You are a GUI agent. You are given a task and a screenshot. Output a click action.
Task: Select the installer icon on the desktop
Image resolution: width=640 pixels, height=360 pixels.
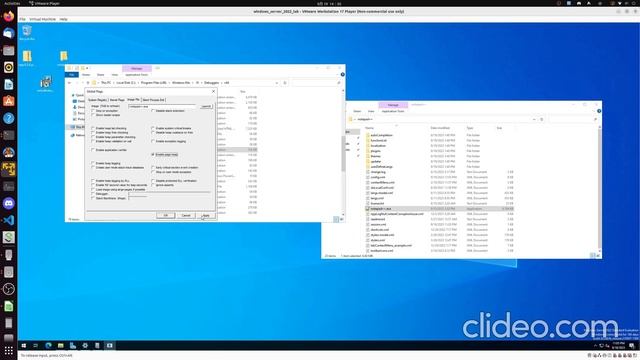[x=45, y=83]
